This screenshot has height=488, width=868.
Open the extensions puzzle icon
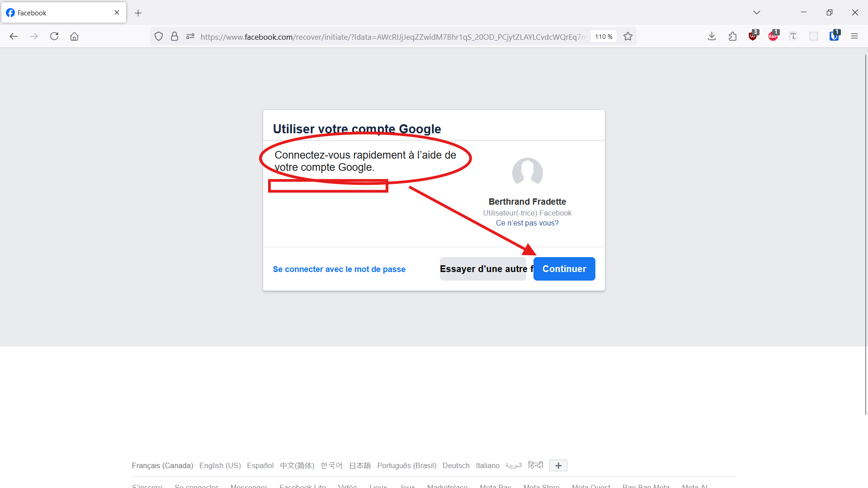pos(733,36)
